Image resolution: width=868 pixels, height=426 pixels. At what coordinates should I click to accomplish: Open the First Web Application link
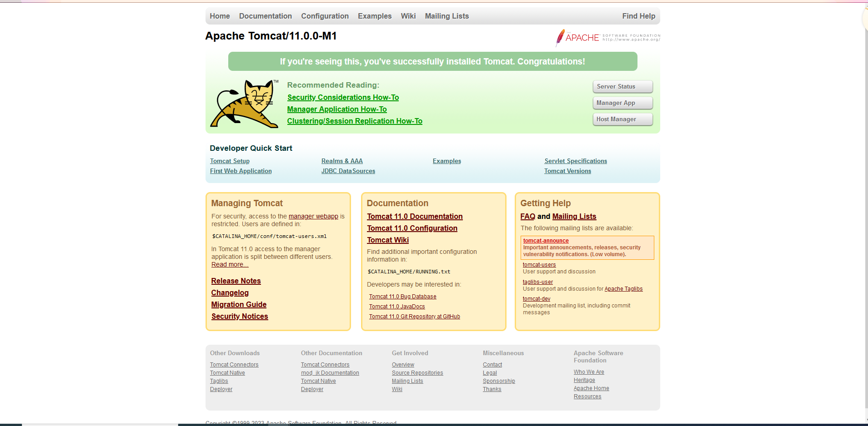241,171
